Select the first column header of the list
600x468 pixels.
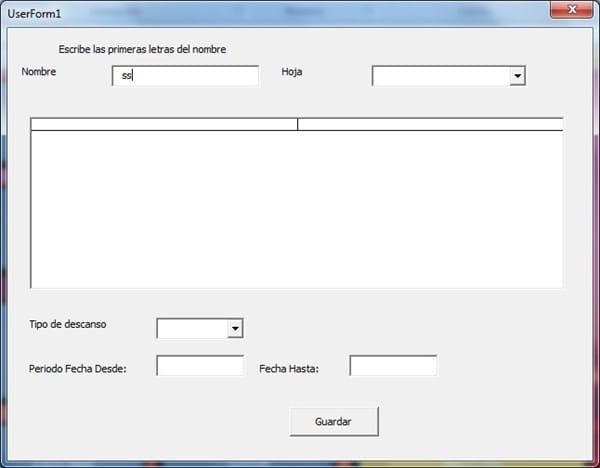[164, 124]
